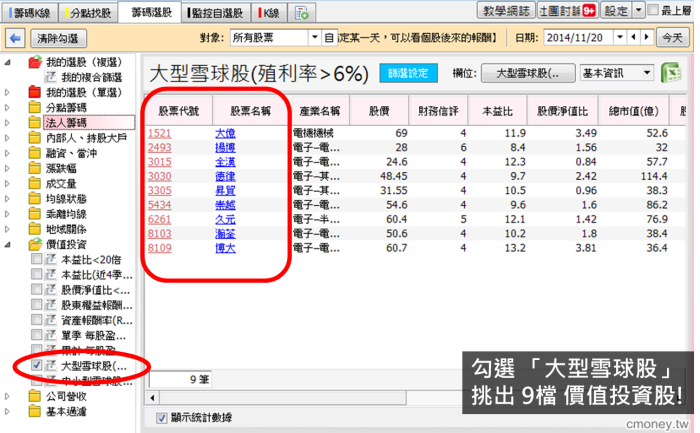Go to the next date arrow
Screen dimensions: 700x433
[x=646, y=38]
